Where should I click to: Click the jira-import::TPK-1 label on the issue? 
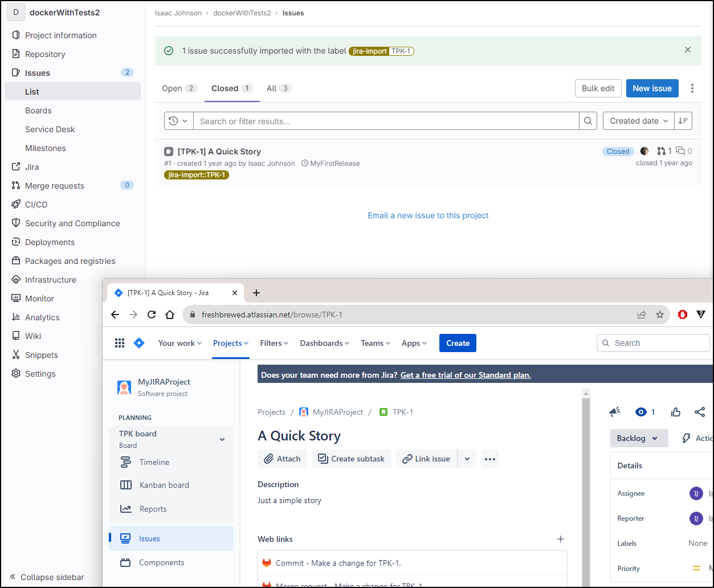click(197, 175)
